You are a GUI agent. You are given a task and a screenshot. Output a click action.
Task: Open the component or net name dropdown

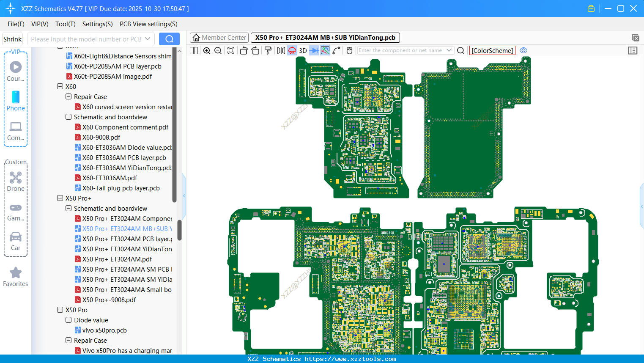pyautogui.click(x=449, y=50)
